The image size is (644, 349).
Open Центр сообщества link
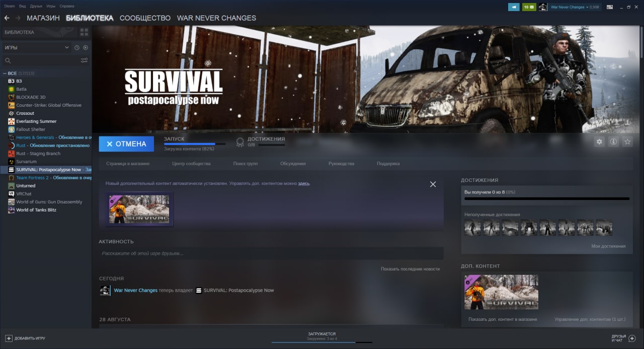[x=191, y=164]
